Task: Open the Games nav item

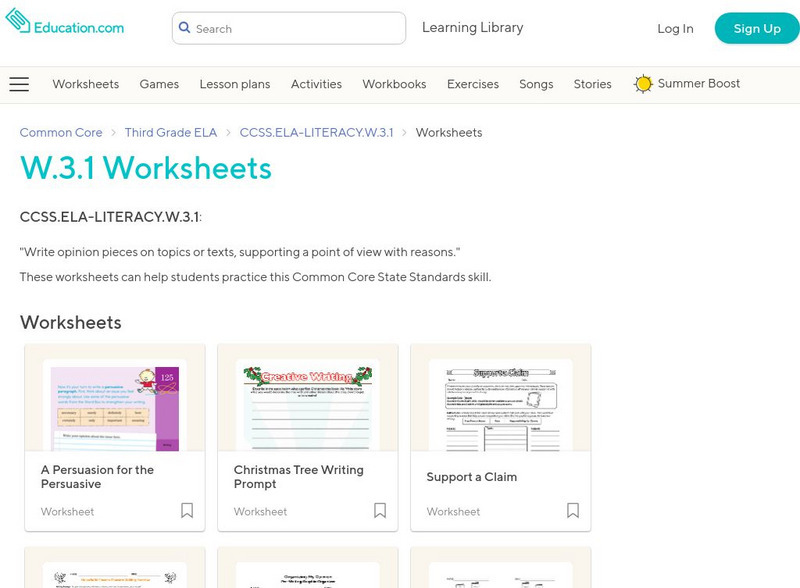Action: coord(159,84)
